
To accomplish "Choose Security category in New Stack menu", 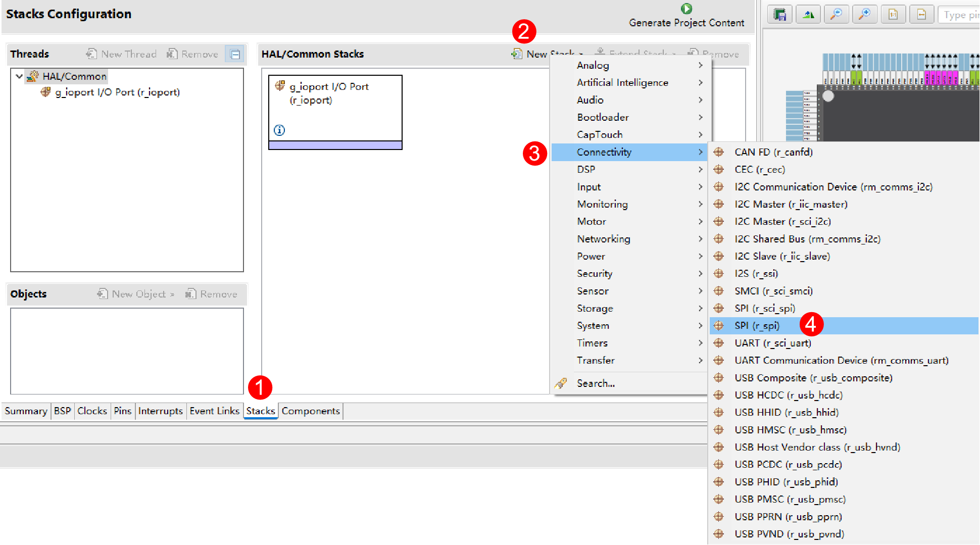I will tap(630, 273).
